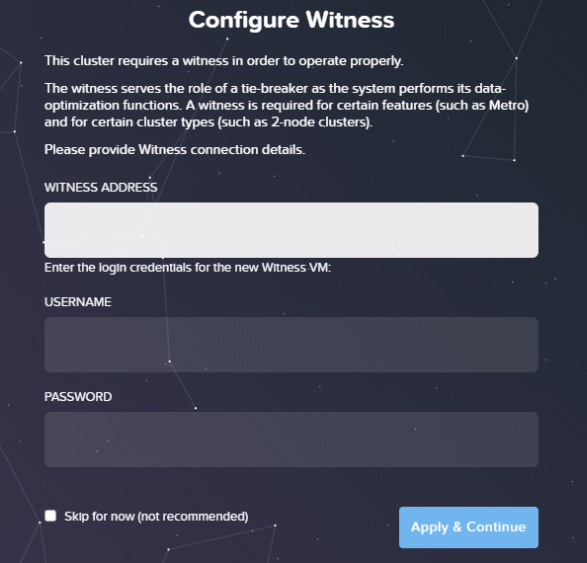The image size is (587, 563).
Task: Click the Apply & Continue button
Action: [x=469, y=527]
